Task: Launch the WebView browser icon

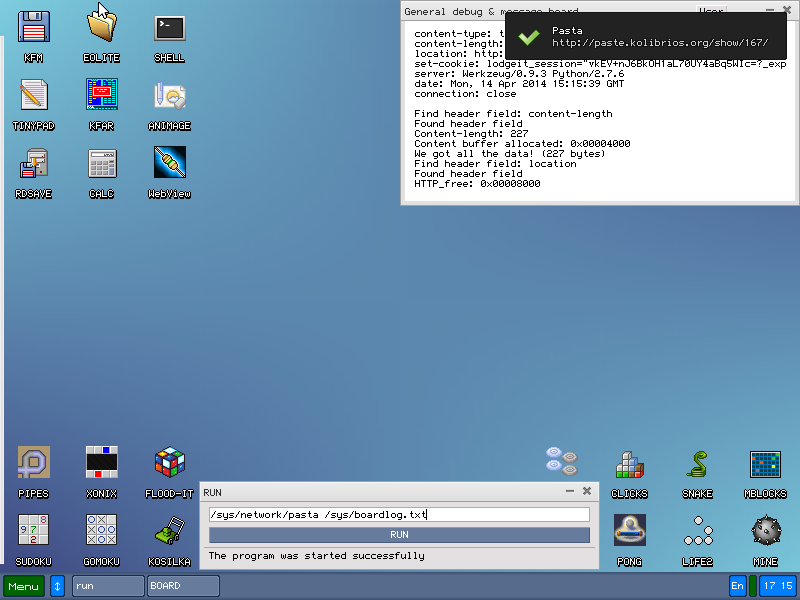Action: (169, 164)
